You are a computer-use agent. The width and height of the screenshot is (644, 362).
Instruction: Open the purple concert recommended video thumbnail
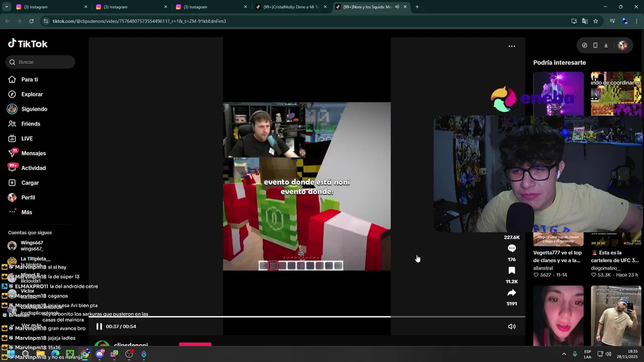click(x=558, y=94)
